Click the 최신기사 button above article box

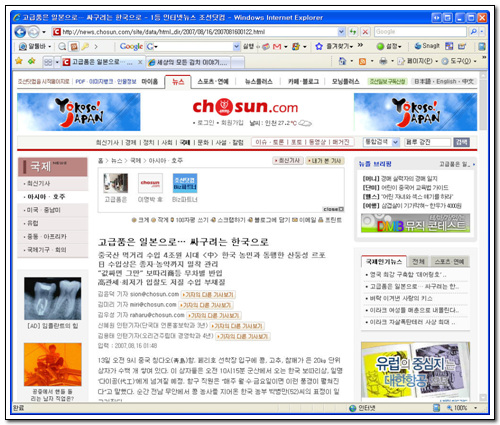click(288, 161)
